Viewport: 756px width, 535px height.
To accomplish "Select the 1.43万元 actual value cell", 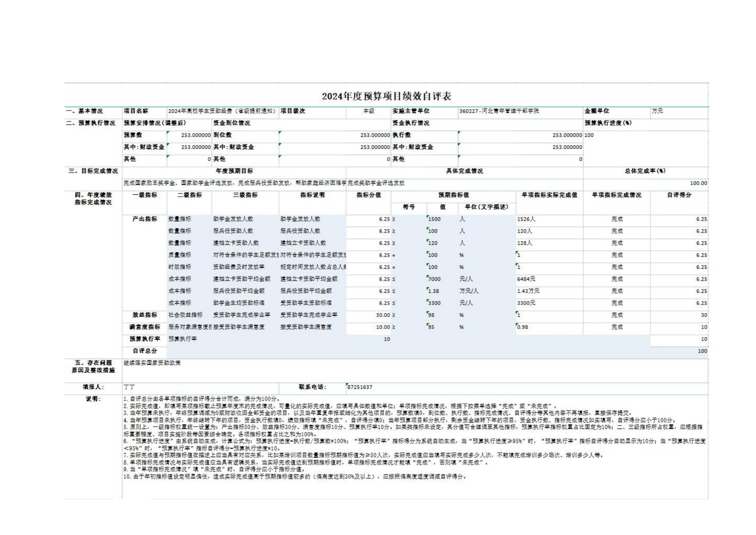I will coord(528,291).
